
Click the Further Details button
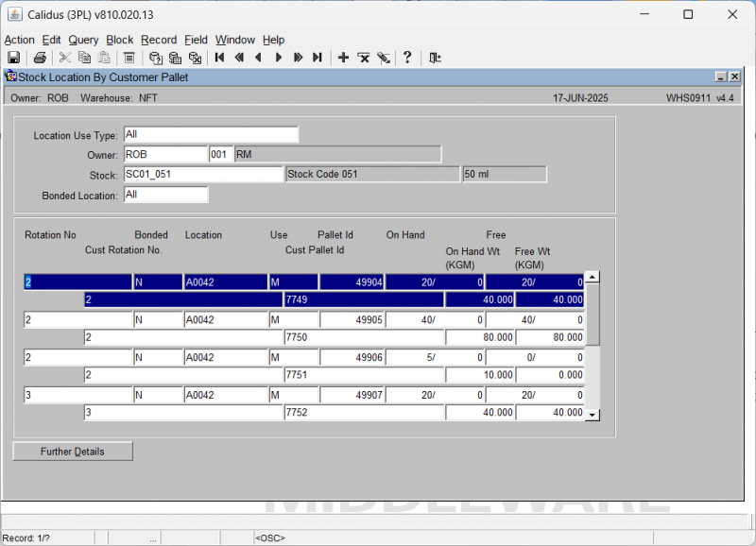click(x=73, y=452)
